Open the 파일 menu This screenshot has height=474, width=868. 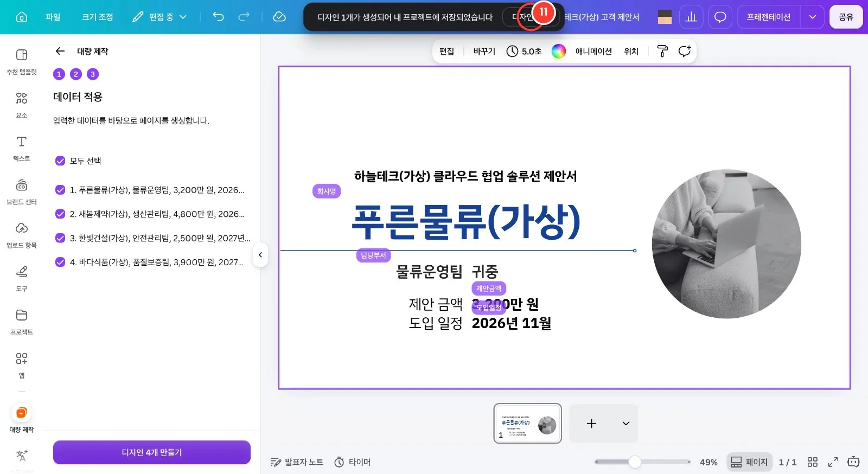(x=53, y=17)
